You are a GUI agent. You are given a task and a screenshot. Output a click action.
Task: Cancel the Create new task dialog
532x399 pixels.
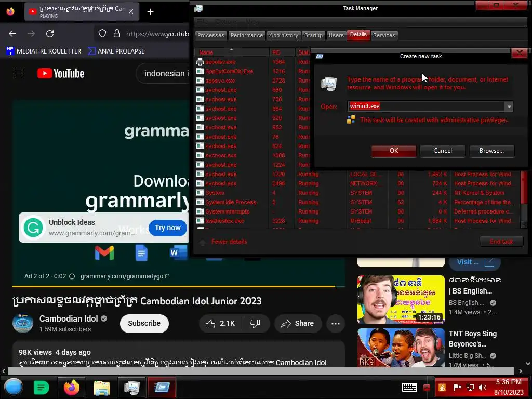[443, 151]
